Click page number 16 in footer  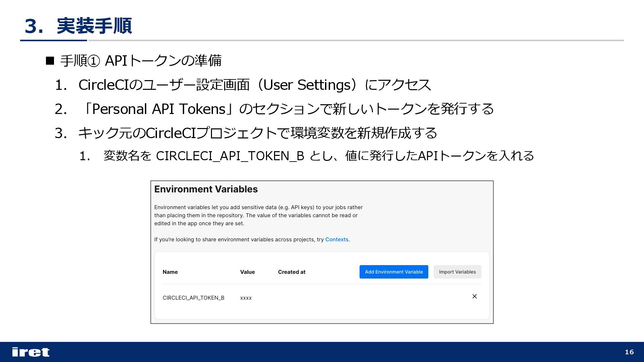coord(629,352)
